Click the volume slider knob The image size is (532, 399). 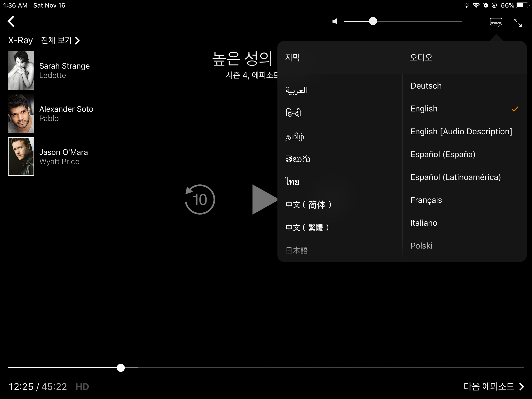pos(373,21)
